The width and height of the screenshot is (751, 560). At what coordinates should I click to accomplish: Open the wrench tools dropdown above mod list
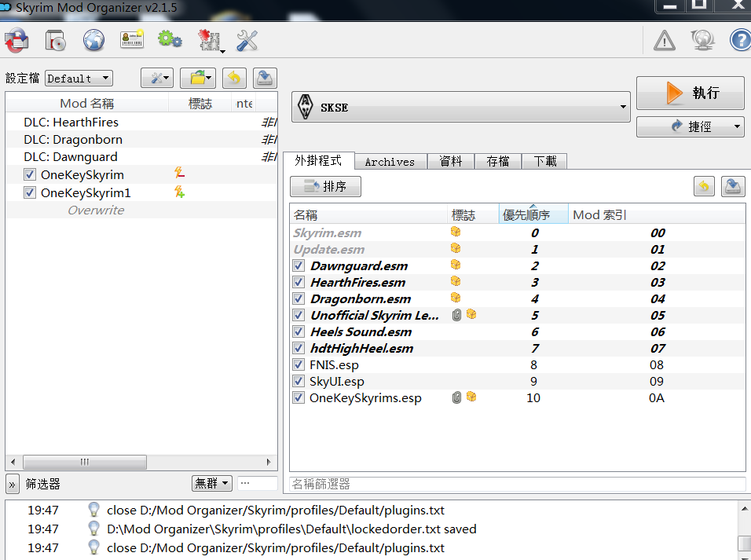point(157,78)
